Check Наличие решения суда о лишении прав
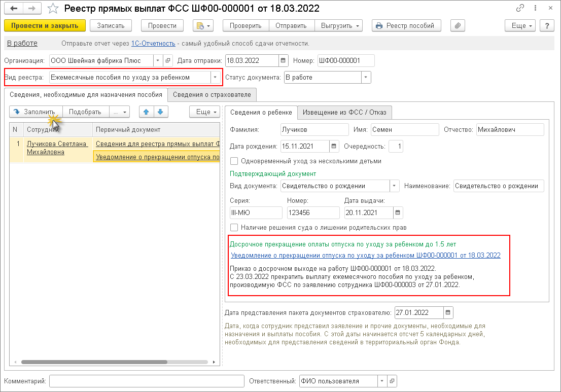 (234, 227)
